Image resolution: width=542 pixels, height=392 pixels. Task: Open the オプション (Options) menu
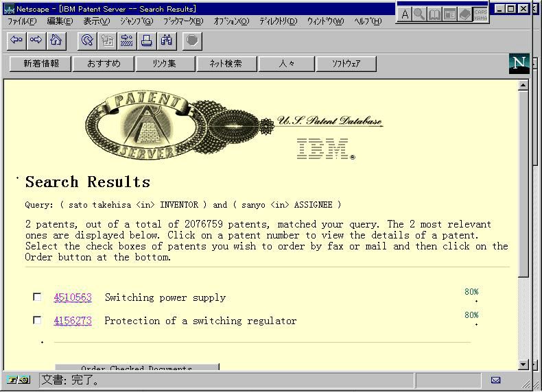(x=231, y=21)
